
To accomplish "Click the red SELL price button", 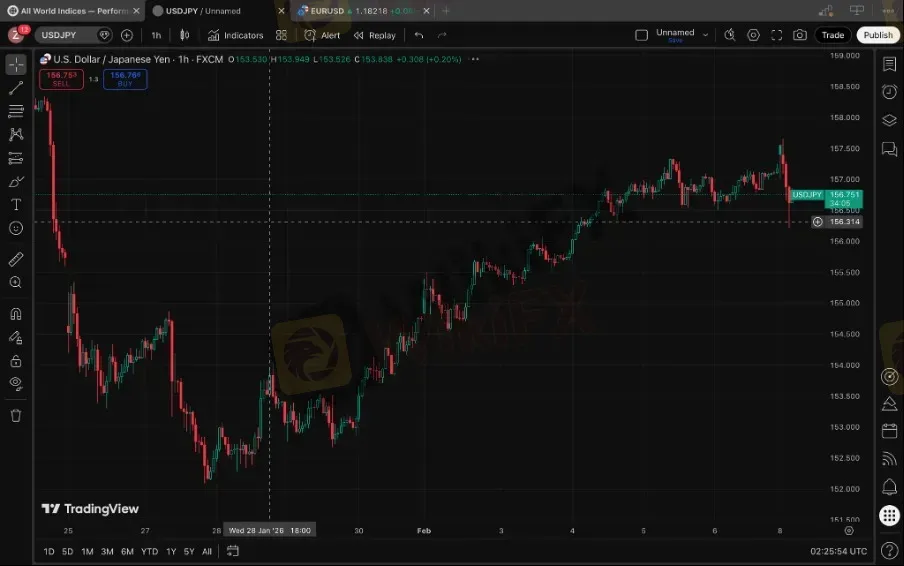I will (x=61, y=79).
